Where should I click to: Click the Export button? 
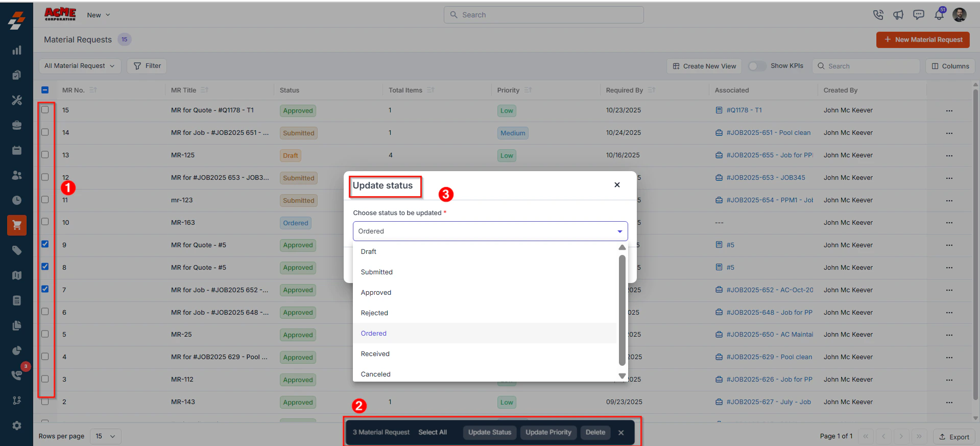pyautogui.click(x=954, y=437)
